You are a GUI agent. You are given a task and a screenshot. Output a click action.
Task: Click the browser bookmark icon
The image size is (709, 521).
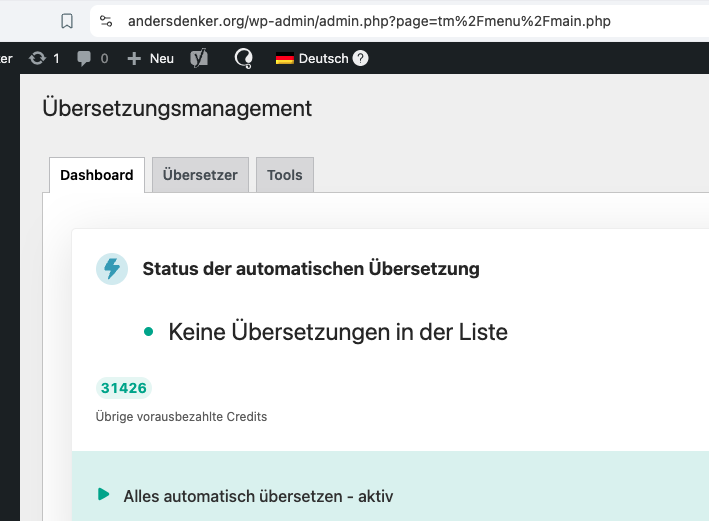[x=67, y=20]
